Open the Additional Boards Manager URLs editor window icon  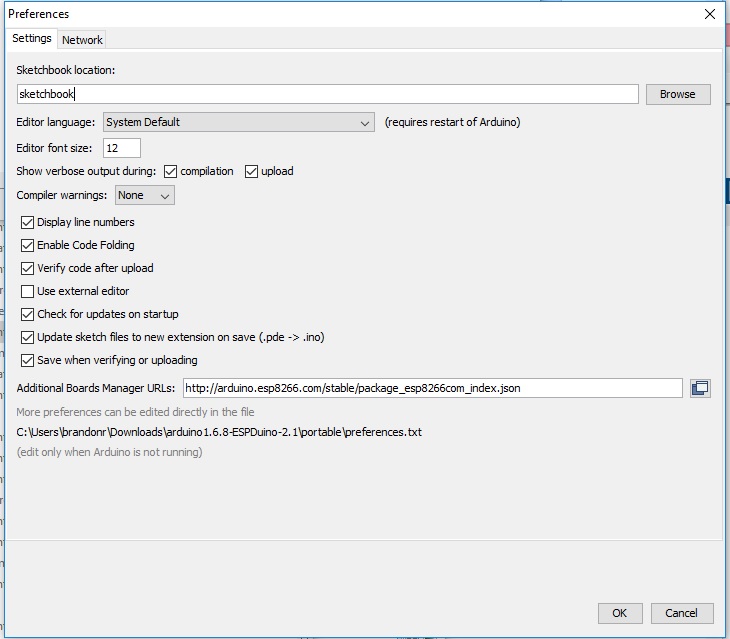(x=700, y=388)
